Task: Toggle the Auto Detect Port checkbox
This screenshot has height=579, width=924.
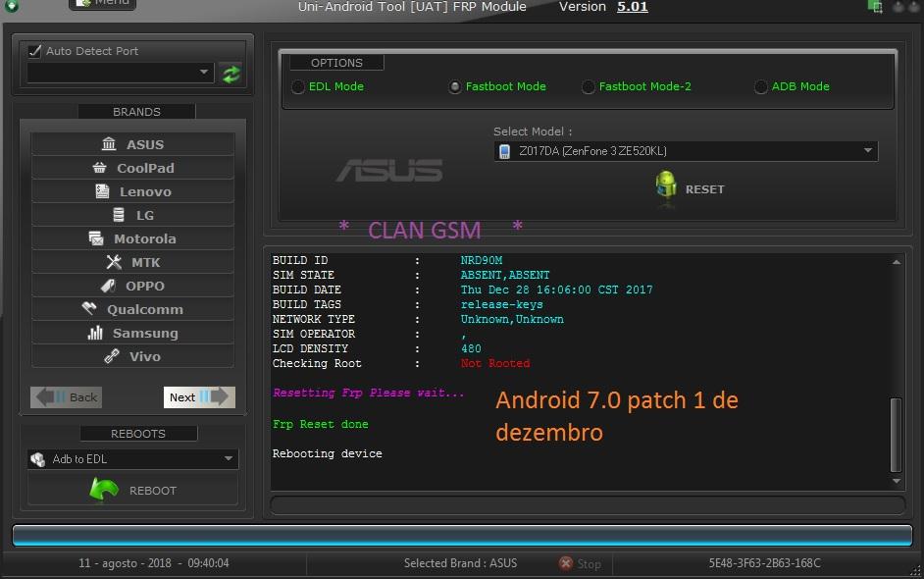Action: [x=34, y=51]
